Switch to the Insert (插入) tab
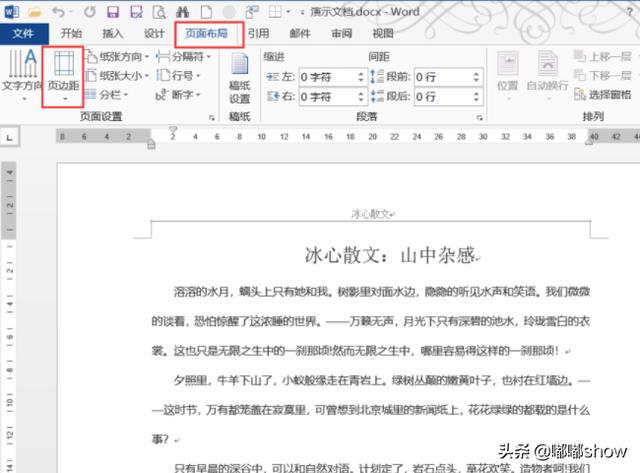The width and height of the screenshot is (640, 473). tap(113, 33)
